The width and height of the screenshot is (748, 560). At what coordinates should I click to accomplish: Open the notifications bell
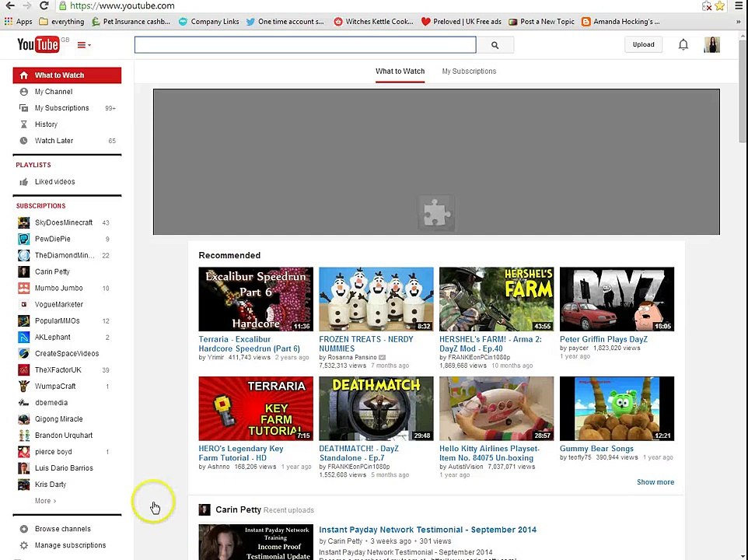click(683, 45)
